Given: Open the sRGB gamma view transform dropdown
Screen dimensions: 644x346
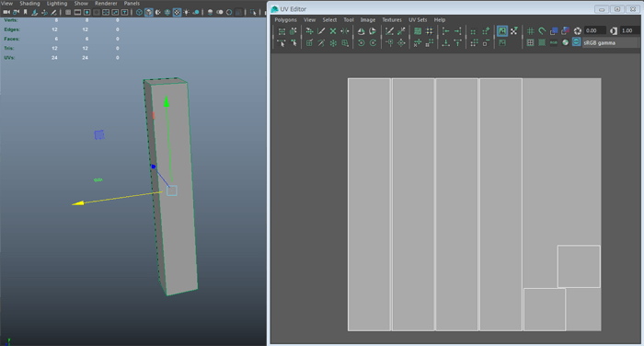Looking at the screenshot, I should point(609,42).
